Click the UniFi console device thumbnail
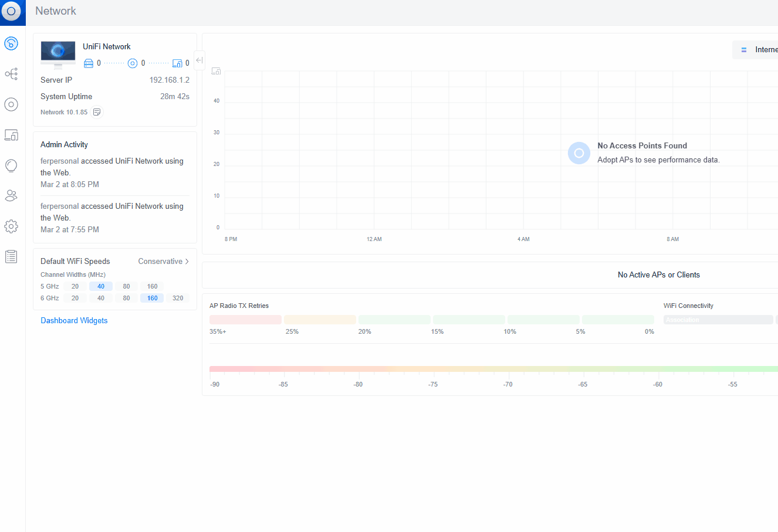 tap(58, 54)
